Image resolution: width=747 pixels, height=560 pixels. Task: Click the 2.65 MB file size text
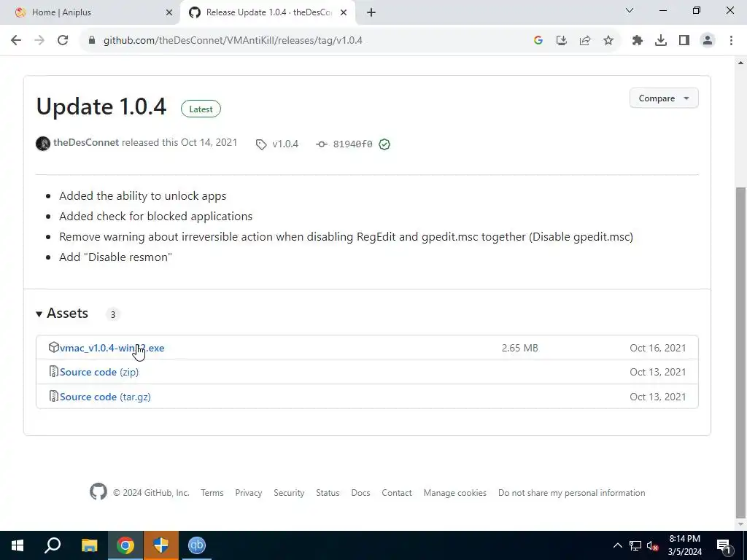click(x=519, y=348)
